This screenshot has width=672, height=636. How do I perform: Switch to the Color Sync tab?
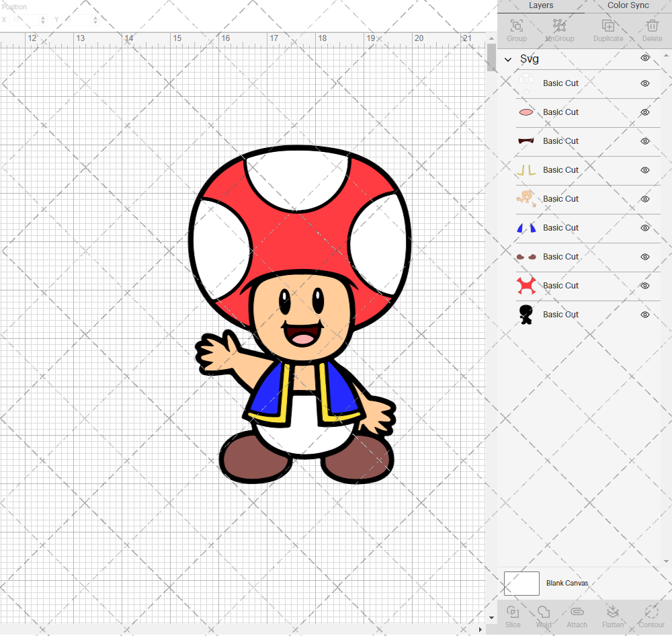[x=628, y=5]
